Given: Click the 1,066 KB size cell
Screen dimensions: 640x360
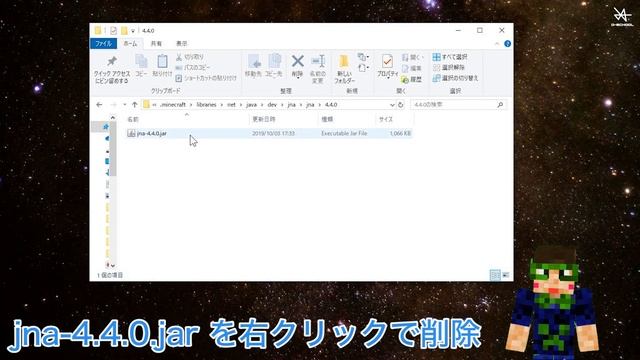Looking at the screenshot, I should (400, 133).
